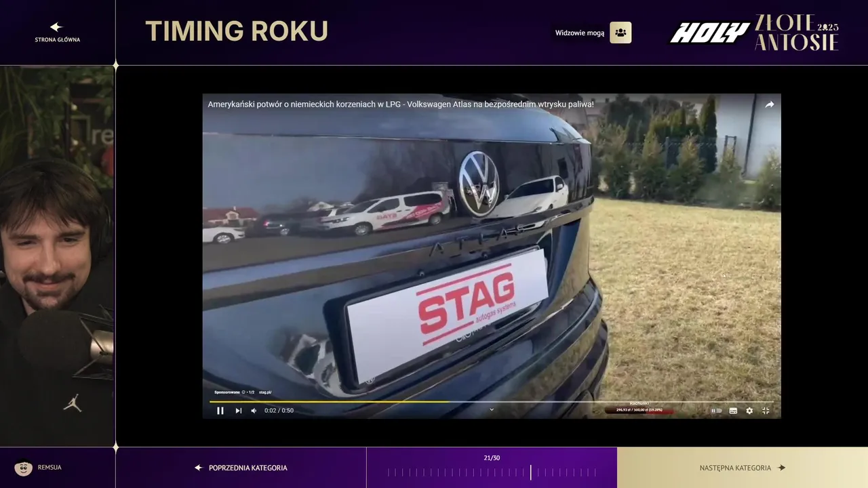
Task: Go to Następna Kategoria
Action: [743, 468]
